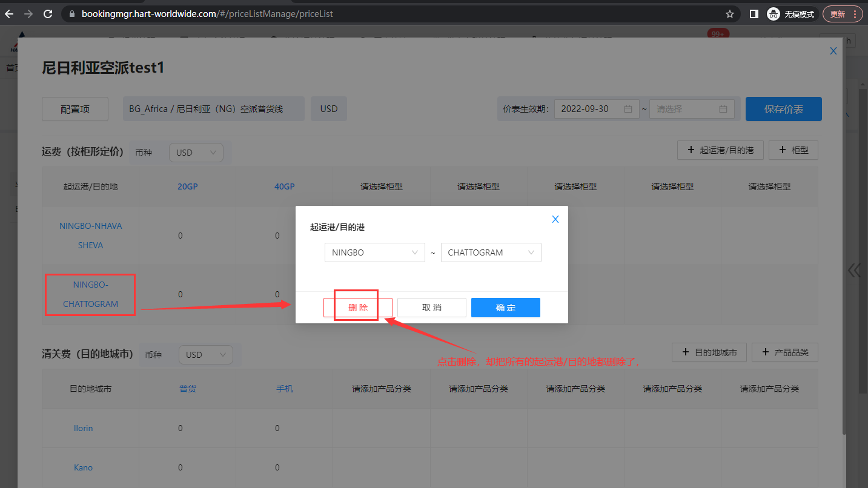Close the price list panel X
868x488 pixels.
click(x=833, y=51)
